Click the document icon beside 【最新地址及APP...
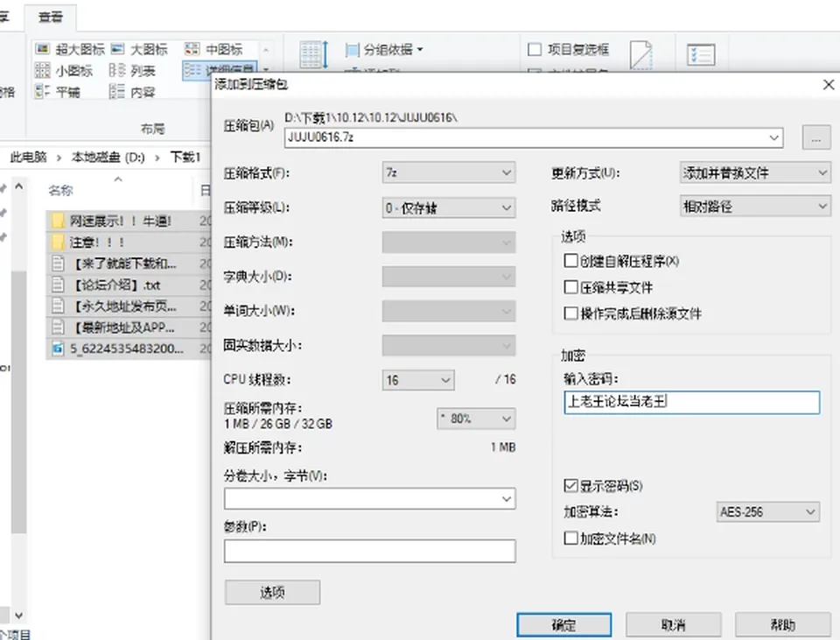The height and width of the screenshot is (640, 840). point(59,327)
